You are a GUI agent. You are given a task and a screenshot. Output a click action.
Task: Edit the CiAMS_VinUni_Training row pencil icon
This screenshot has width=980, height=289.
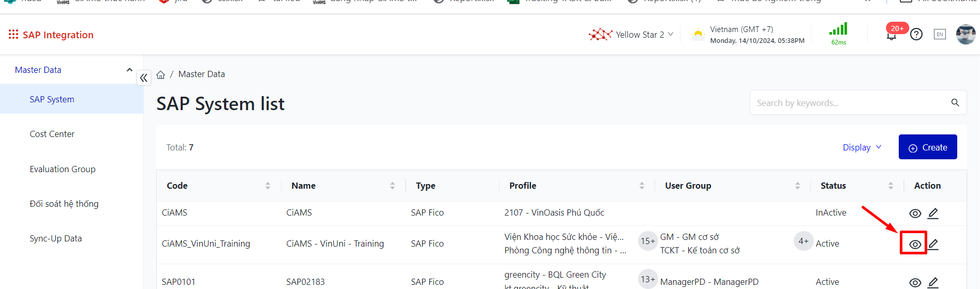[x=933, y=244]
